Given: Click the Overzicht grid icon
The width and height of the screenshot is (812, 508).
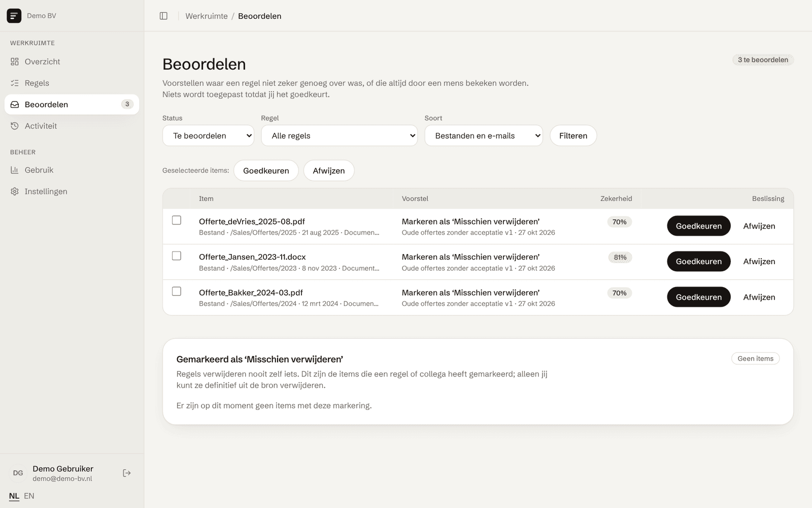Looking at the screenshot, I should tap(15, 61).
